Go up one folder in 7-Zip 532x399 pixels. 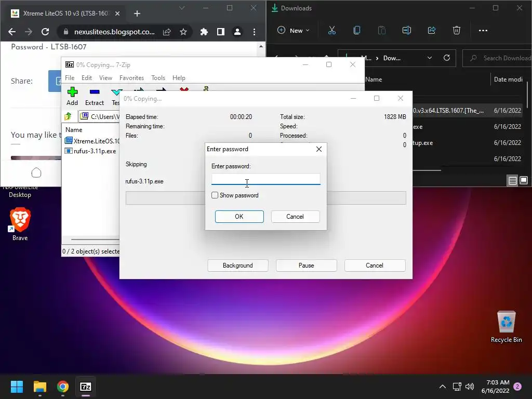[x=68, y=116]
